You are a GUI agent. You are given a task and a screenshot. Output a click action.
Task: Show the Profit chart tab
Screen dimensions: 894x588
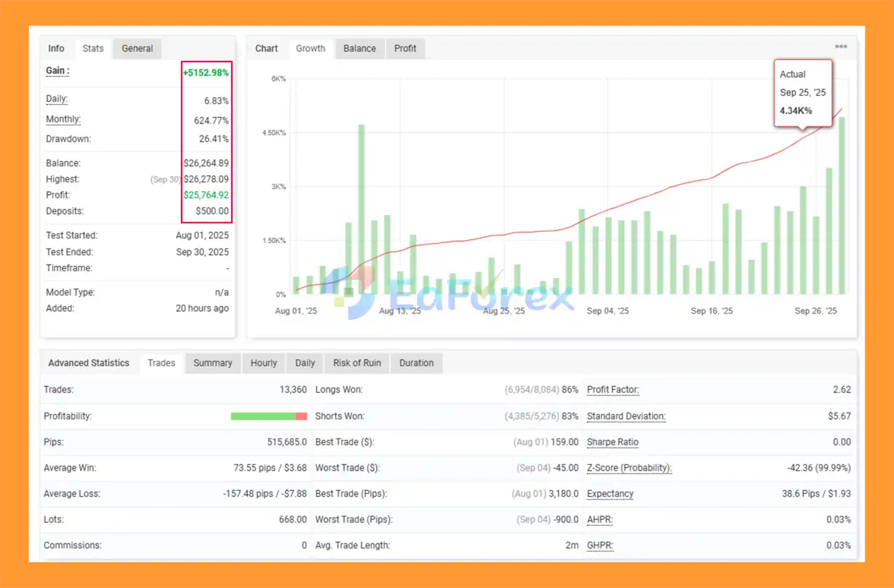tap(405, 49)
